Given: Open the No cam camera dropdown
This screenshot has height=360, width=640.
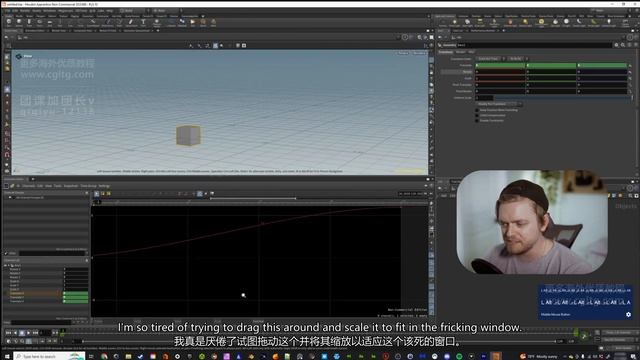Looking at the screenshot, I should point(419,53).
